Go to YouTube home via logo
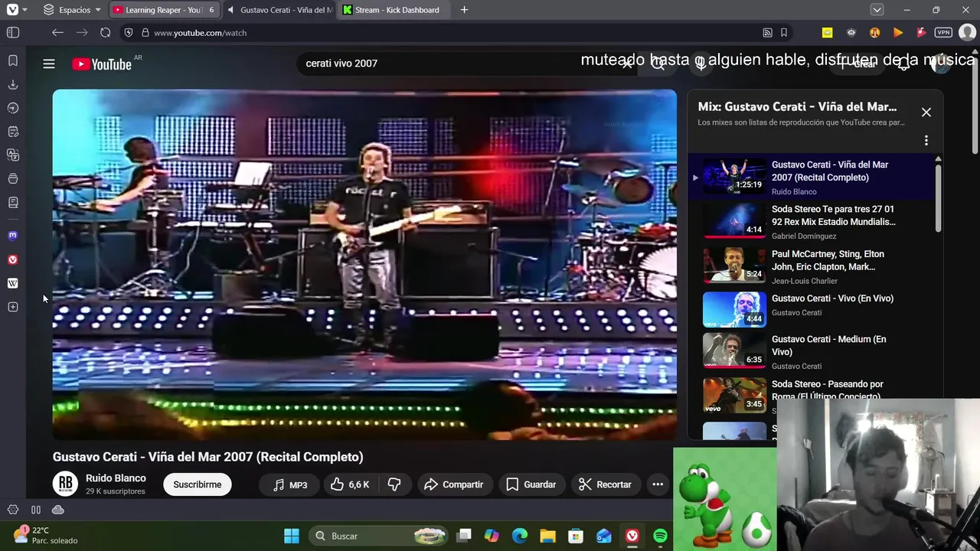 [103, 64]
